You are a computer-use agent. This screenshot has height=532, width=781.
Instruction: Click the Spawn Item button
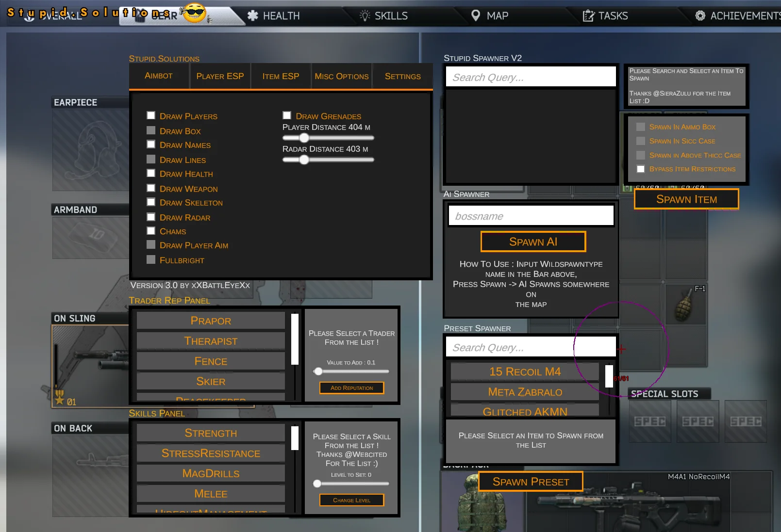[x=686, y=199]
